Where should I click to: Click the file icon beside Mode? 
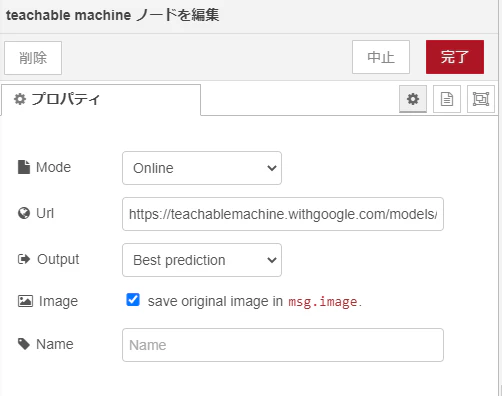(x=24, y=167)
